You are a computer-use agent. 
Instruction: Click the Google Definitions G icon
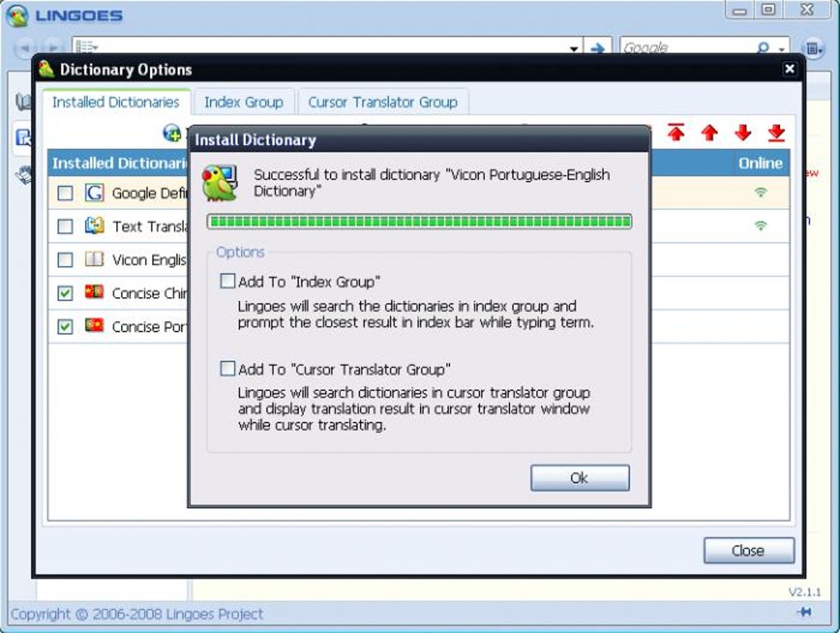94,193
